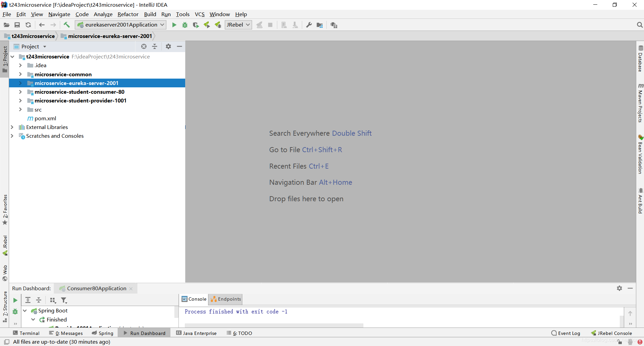The height and width of the screenshot is (346, 644).
Task: Click the Forward navigation arrow
Action: pyautogui.click(x=53, y=25)
